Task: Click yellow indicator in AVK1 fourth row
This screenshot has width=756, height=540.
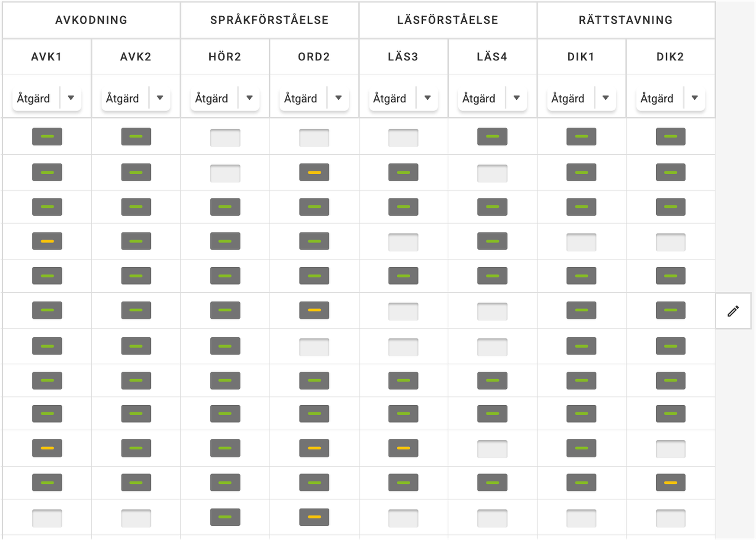Action: tap(47, 241)
